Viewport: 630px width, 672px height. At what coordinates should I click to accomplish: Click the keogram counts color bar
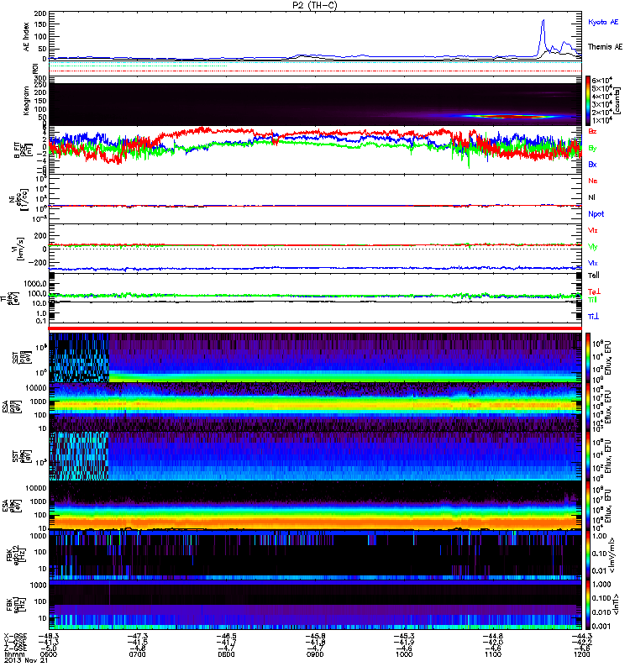point(590,101)
